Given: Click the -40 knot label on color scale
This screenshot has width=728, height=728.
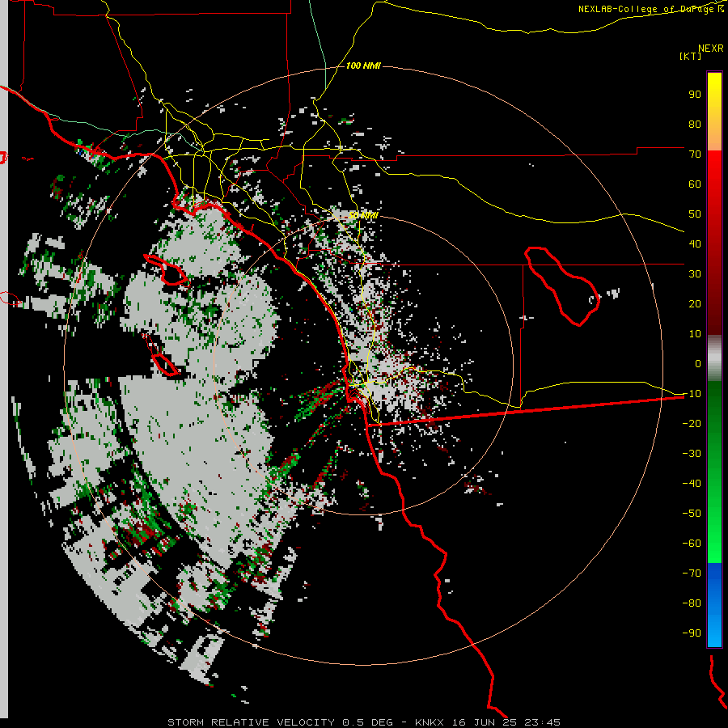Looking at the screenshot, I should click(x=692, y=484).
